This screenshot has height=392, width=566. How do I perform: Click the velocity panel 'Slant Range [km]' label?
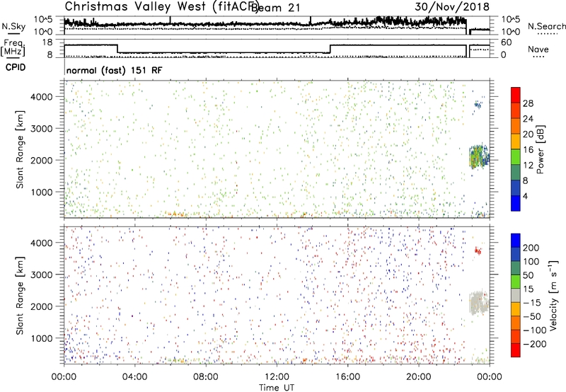tap(20, 295)
